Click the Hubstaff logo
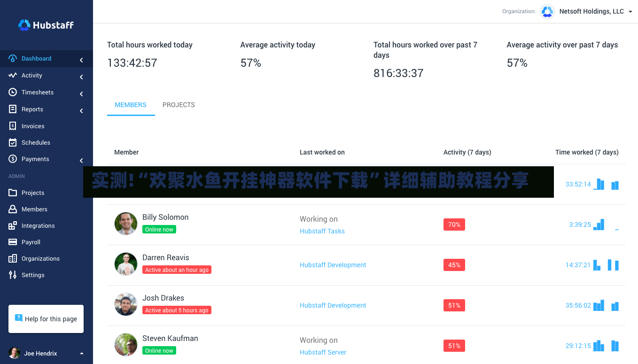The image size is (638, 364). point(46,25)
